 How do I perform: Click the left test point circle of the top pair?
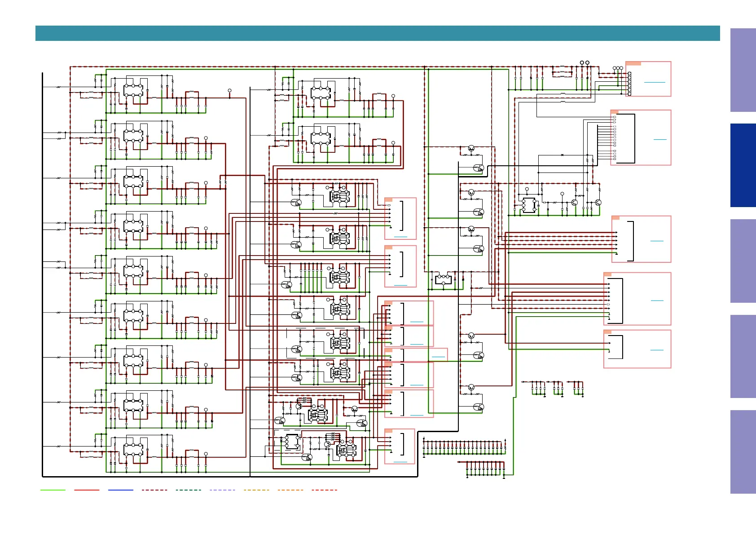click(582, 63)
